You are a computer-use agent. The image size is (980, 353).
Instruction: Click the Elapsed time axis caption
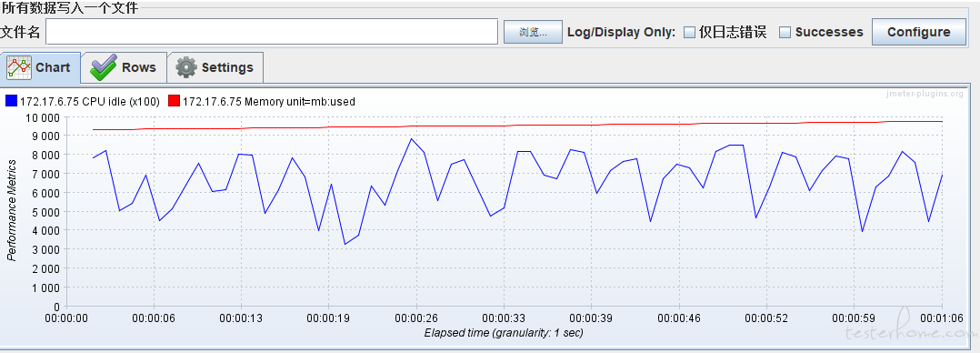click(503, 333)
